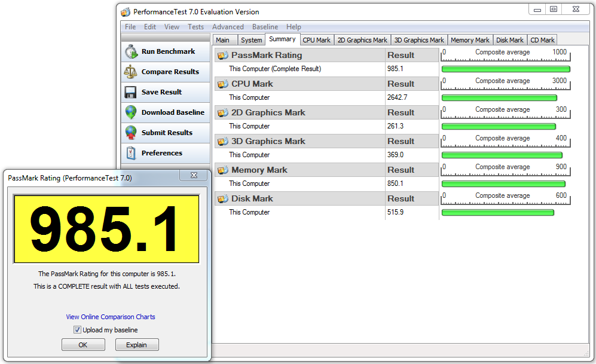Click the Preferences clipboard icon
Image resolution: width=596 pixels, height=364 pixels.
pos(131,153)
